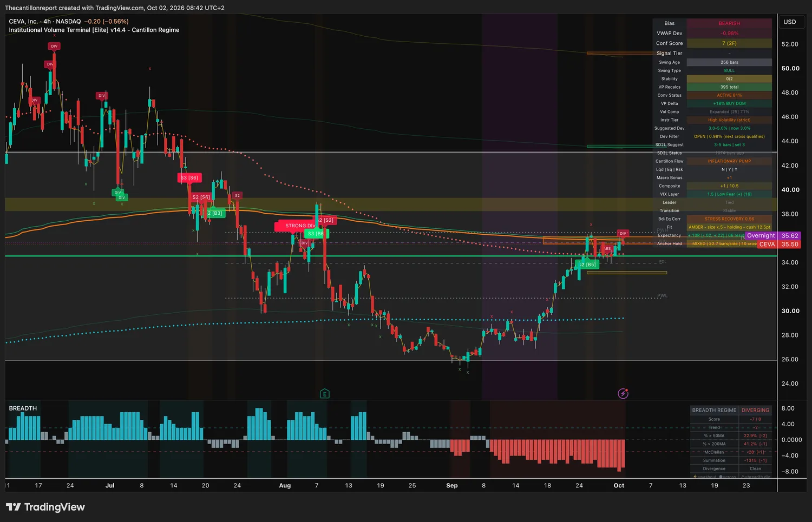Click the 50.00 price axis level
812x522 pixels.
(x=790, y=69)
